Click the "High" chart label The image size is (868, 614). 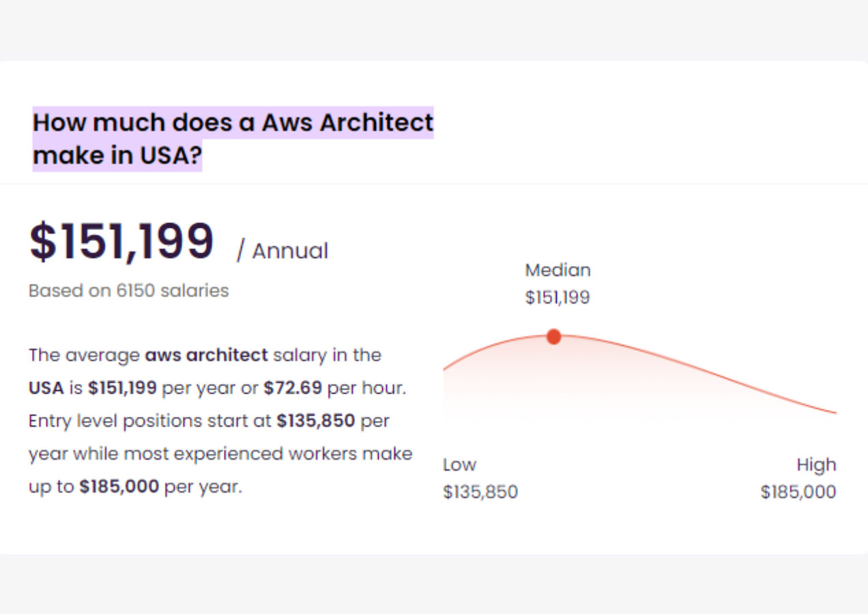(815, 465)
